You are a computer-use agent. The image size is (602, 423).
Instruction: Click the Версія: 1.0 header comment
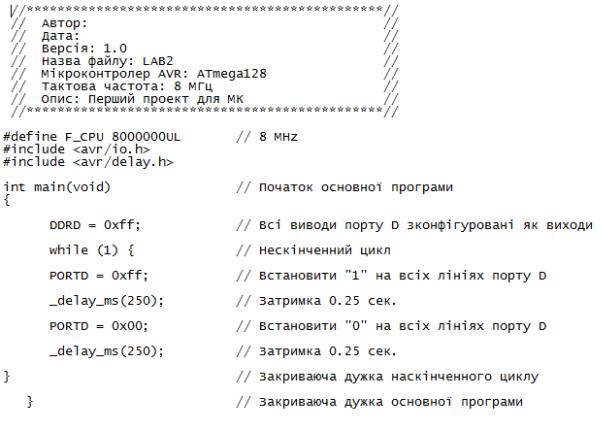tap(84, 49)
